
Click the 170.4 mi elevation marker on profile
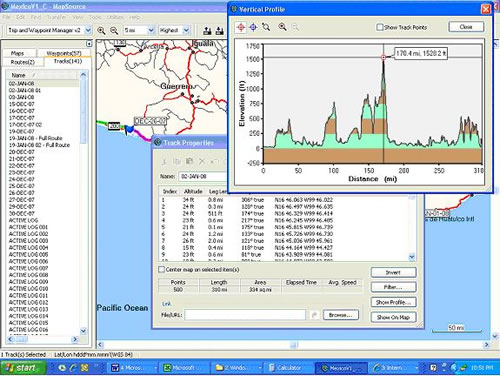[383, 57]
